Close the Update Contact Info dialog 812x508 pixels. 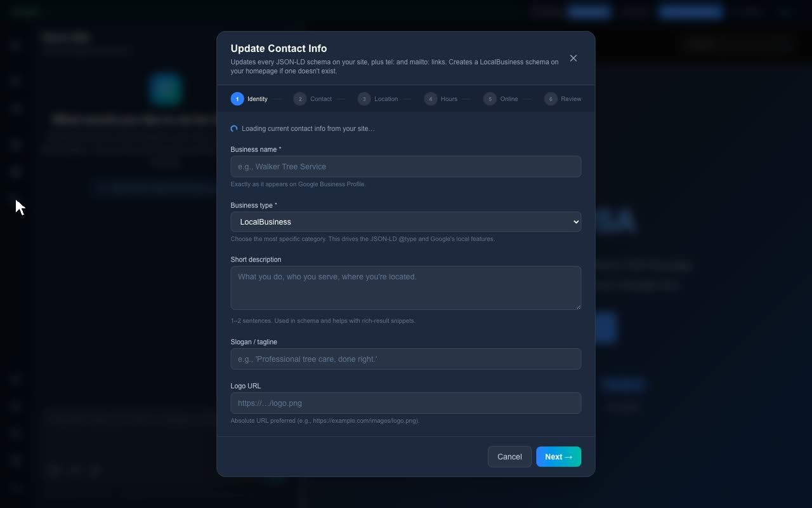pyautogui.click(x=573, y=58)
